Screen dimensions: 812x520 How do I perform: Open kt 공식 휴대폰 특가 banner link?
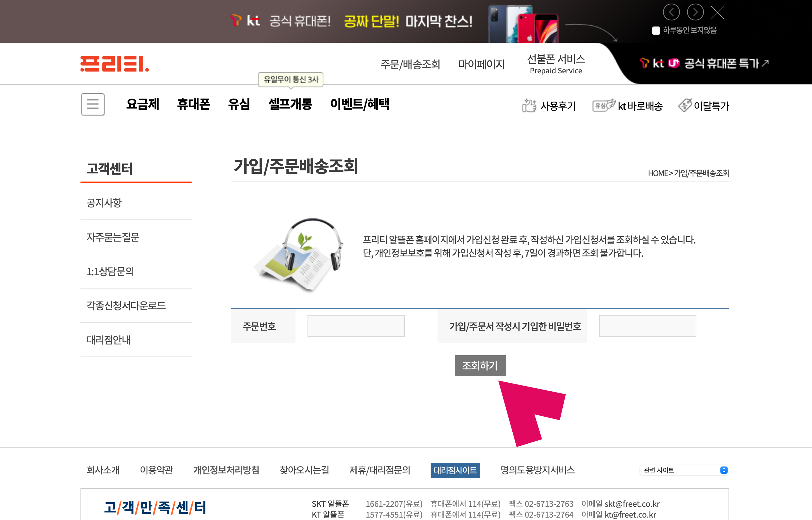(x=704, y=63)
